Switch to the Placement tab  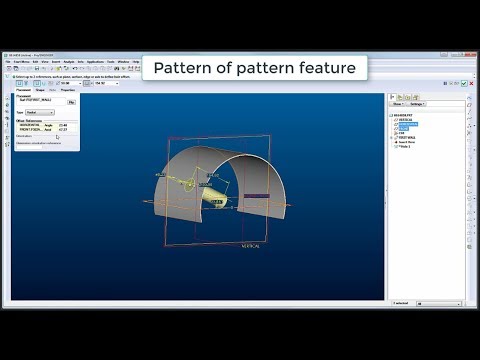coord(23,90)
